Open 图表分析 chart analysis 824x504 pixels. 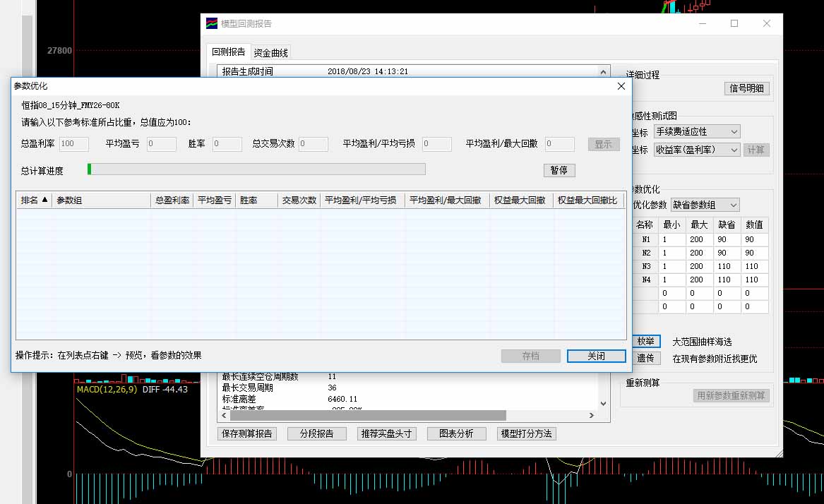coord(455,433)
